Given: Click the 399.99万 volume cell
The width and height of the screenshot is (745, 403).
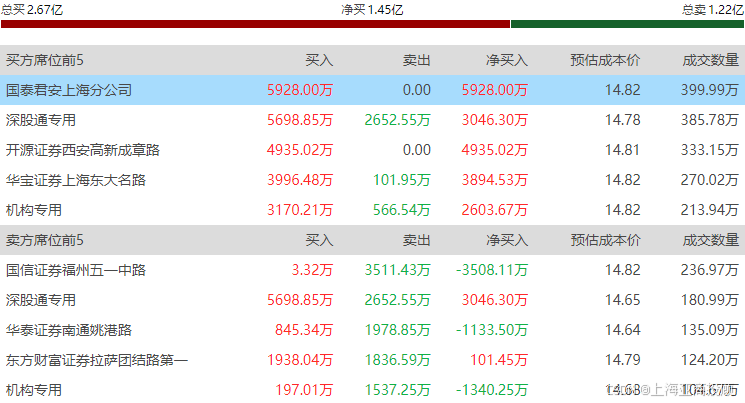Looking at the screenshot, I should (710, 90).
